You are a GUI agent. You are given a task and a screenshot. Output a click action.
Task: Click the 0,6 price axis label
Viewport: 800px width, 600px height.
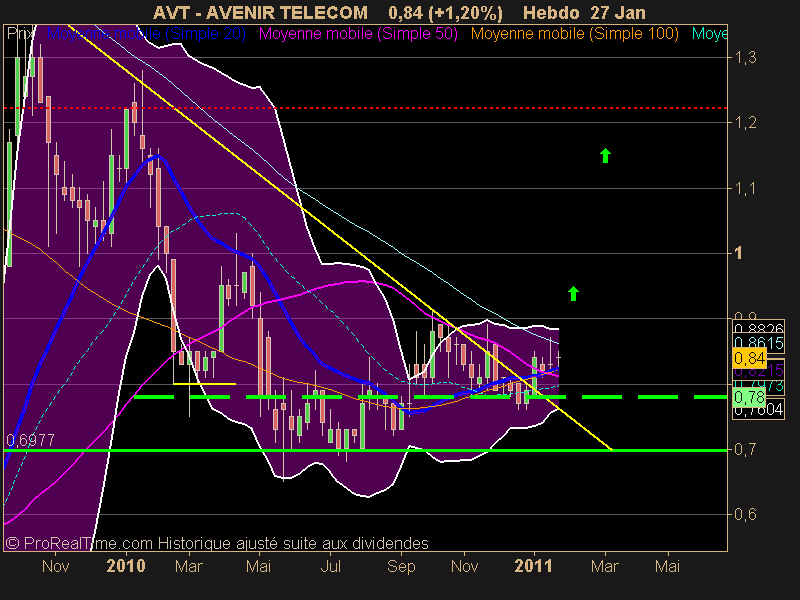[x=745, y=514]
